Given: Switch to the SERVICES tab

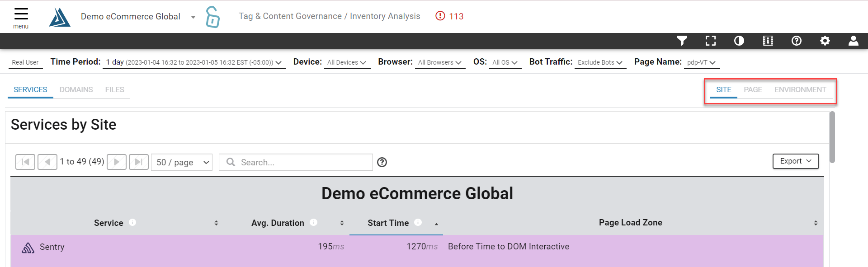Looking at the screenshot, I should click(30, 89).
